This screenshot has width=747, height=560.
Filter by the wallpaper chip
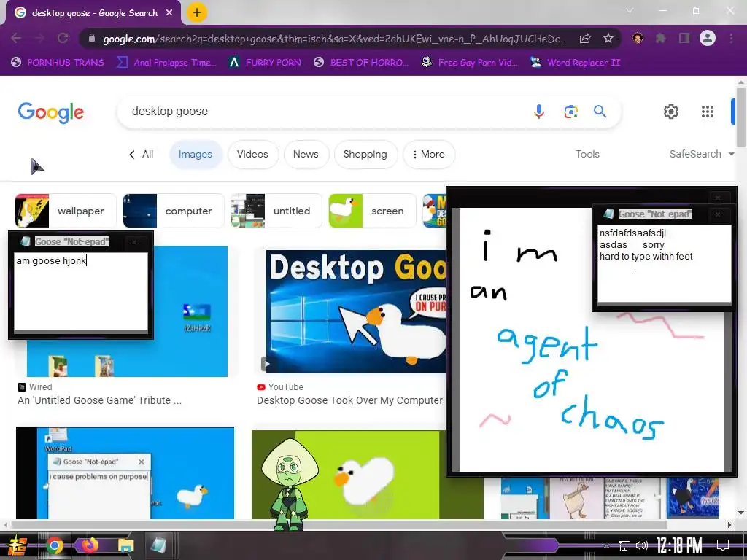point(66,211)
